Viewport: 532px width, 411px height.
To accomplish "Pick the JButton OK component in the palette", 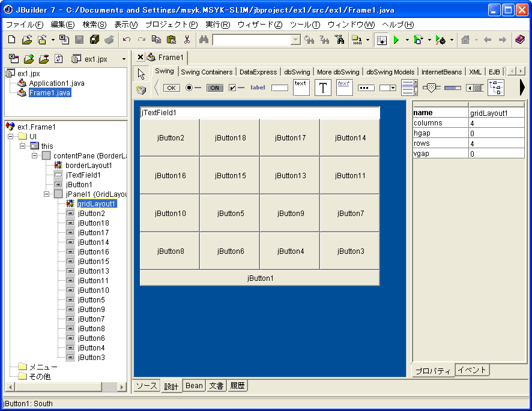I will click(171, 88).
